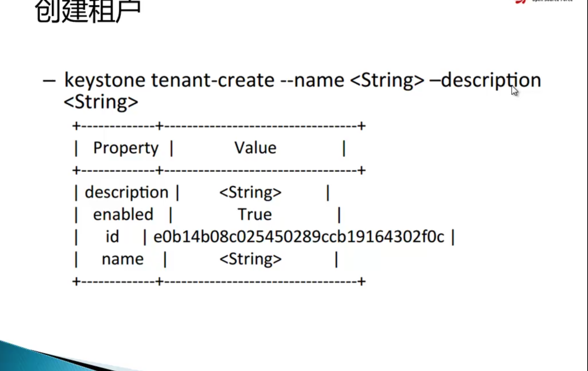
Task: Click the Property column header
Action: (125, 147)
